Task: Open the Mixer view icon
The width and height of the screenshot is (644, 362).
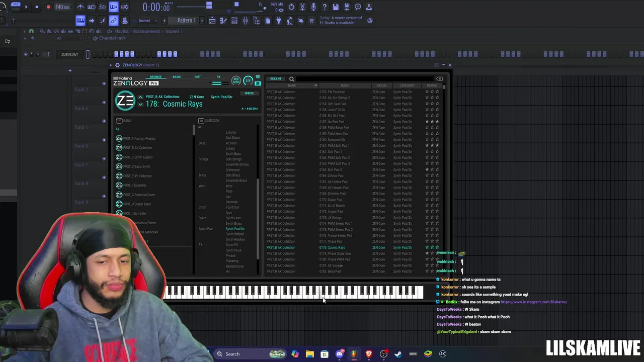Action: click(x=246, y=21)
